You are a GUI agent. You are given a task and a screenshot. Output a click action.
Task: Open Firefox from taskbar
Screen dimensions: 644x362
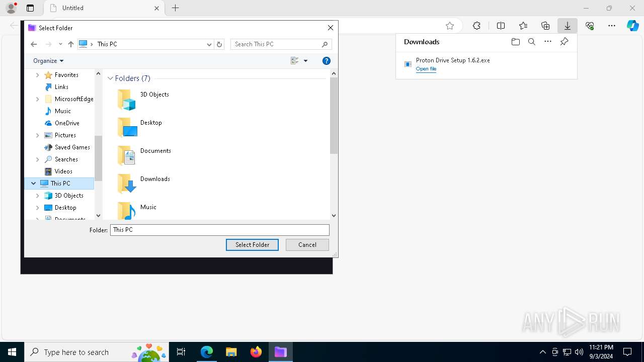(256, 352)
